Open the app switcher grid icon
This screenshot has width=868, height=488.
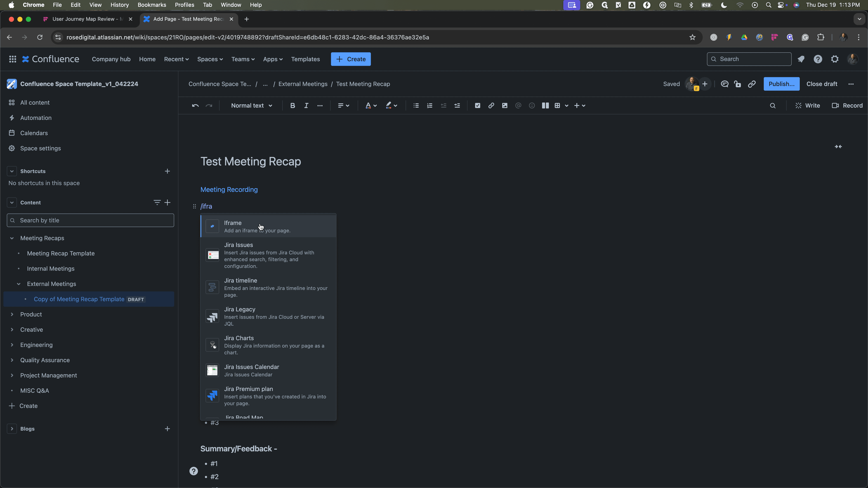tap(12, 59)
